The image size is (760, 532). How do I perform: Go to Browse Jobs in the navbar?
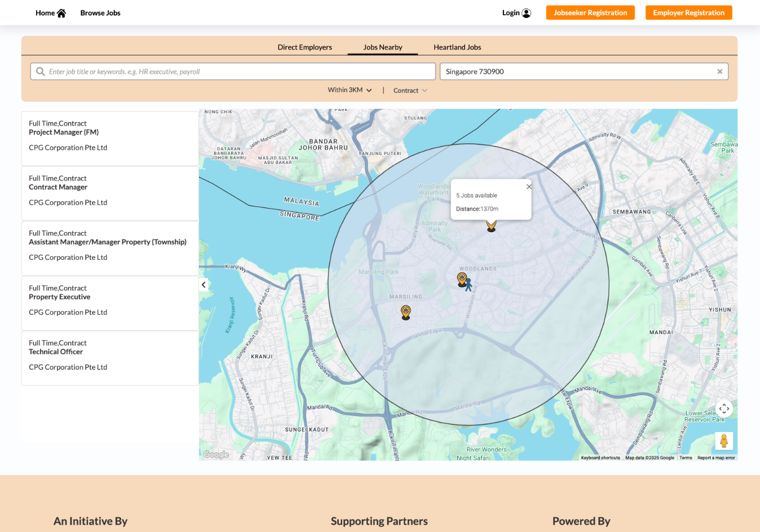(x=100, y=13)
